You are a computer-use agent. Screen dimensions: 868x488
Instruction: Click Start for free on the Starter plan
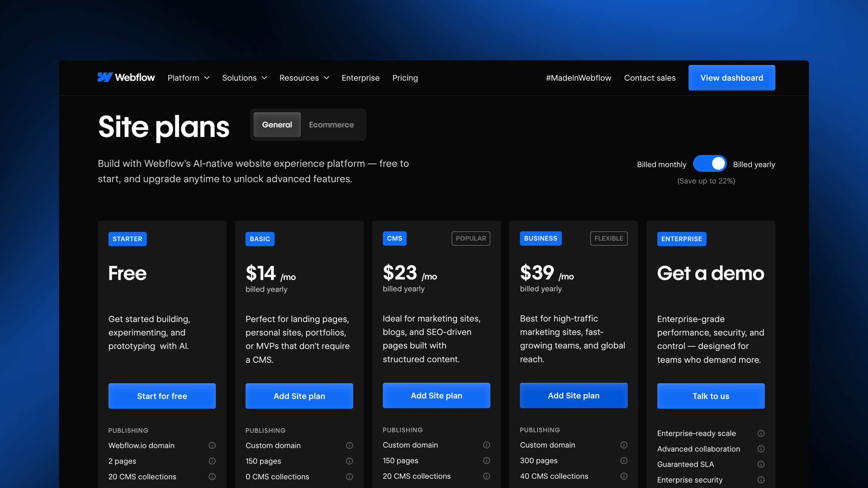pyautogui.click(x=162, y=396)
